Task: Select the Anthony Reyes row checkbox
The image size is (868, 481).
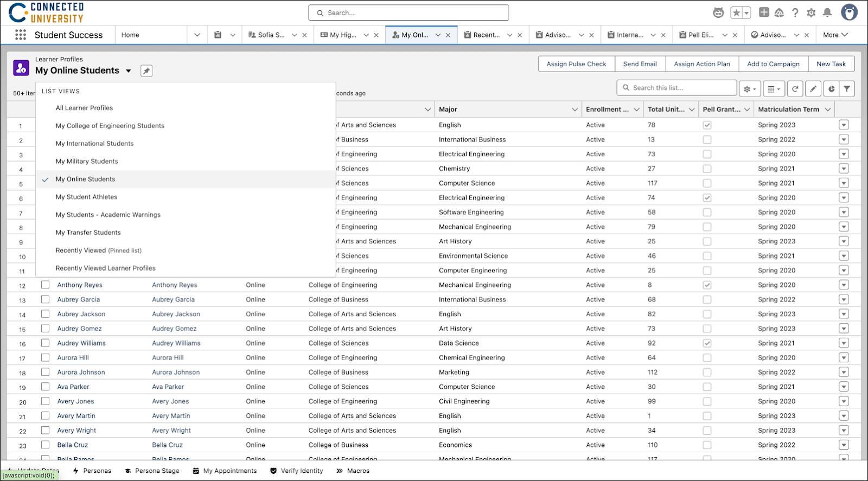Action: tap(46, 285)
